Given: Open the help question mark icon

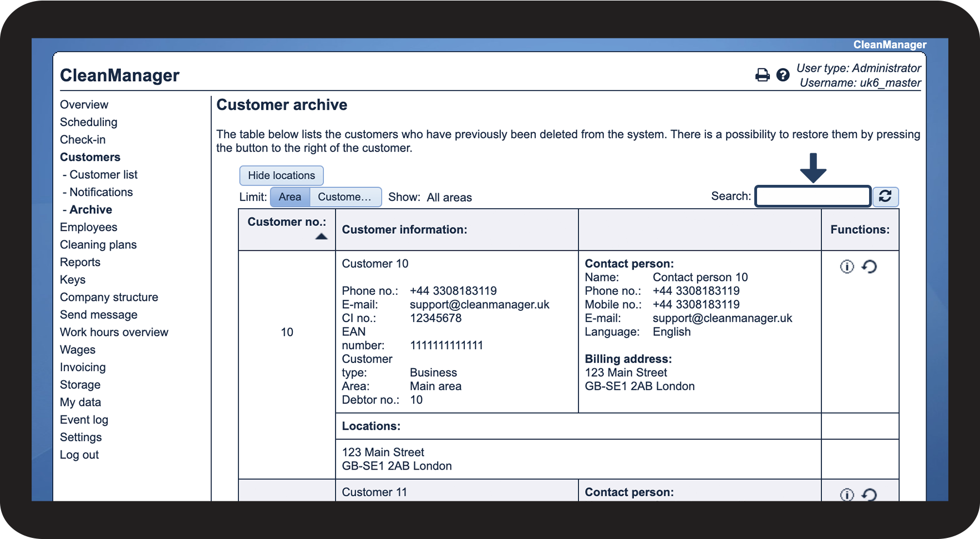Looking at the screenshot, I should click(783, 75).
